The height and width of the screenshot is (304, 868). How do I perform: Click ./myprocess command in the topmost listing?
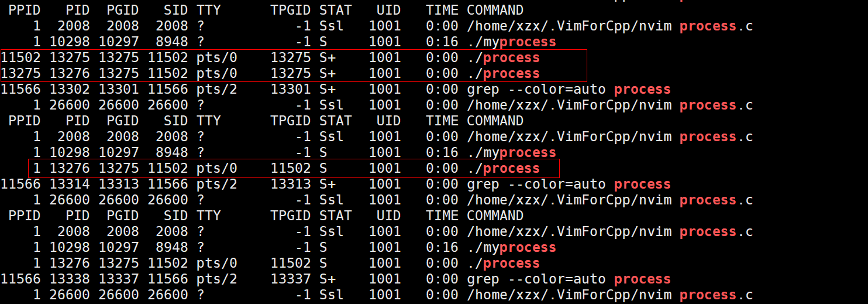(x=512, y=42)
